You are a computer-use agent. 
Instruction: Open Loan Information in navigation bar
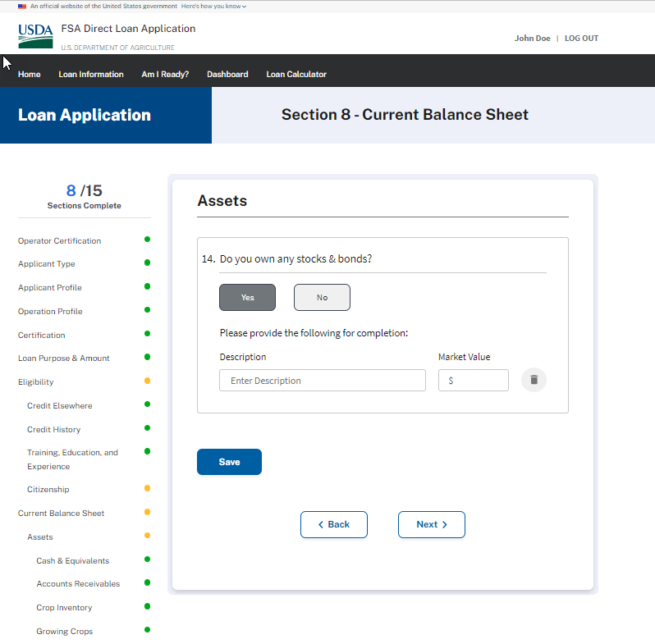(x=91, y=74)
